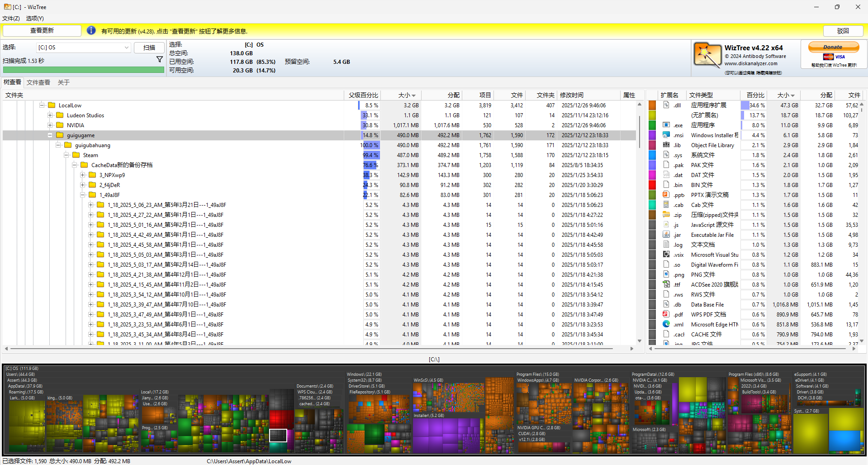Click the WizTree wizard logo icon
Image resolution: width=868 pixels, height=465 pixels.
(707, 55)
